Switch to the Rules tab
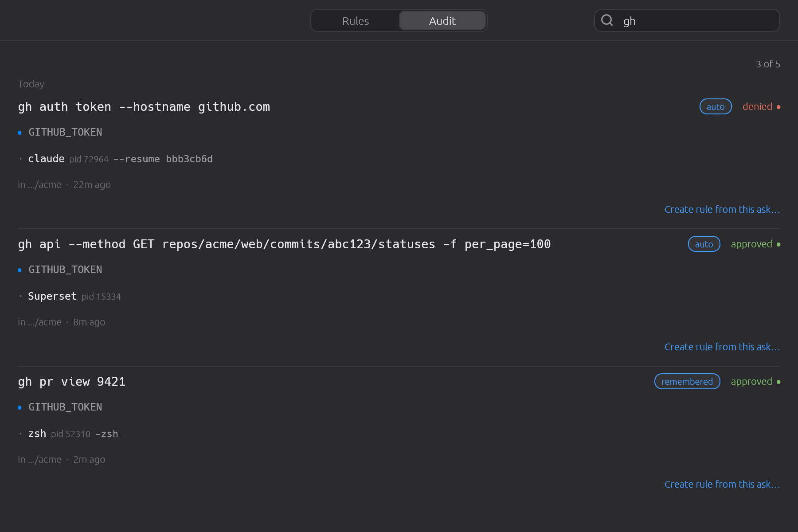Screen dimensions: 798x532 [356, 21]
